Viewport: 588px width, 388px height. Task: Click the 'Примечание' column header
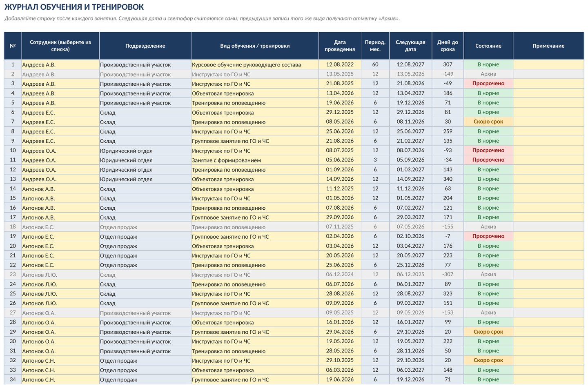coord(548,46)
